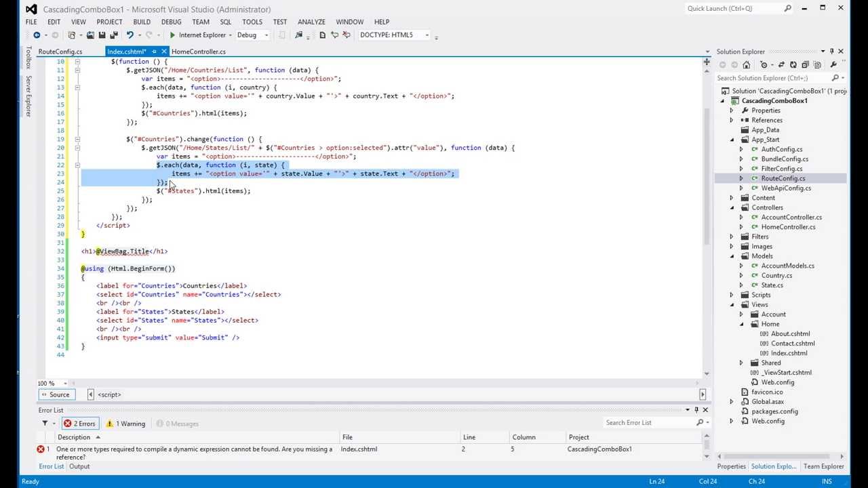Switch to the HomeController.cs tab
The image size is (868, 488).
click(x=199, y=52)
